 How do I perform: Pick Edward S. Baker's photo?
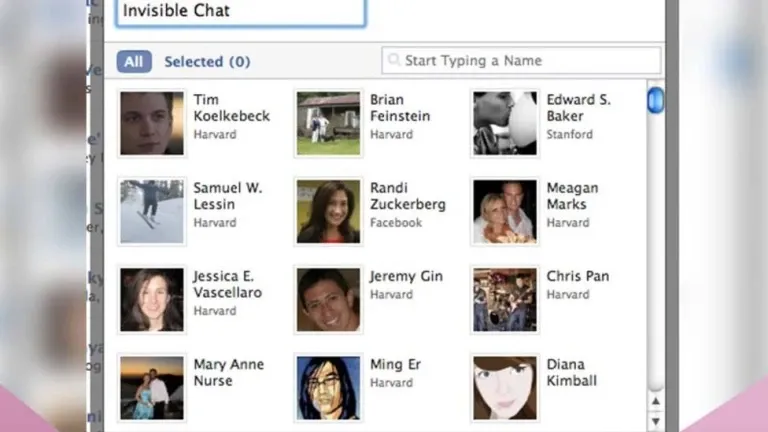tap(504, 123)
